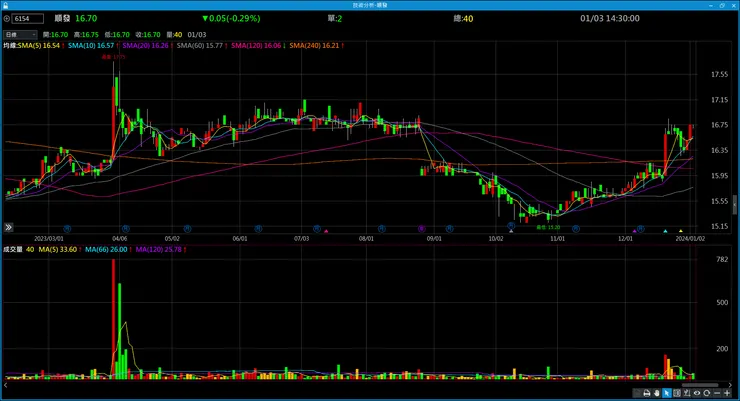Click the price change ▼0.05(-0.29%)
Screen dimensions: 740x401
[231, 19]
